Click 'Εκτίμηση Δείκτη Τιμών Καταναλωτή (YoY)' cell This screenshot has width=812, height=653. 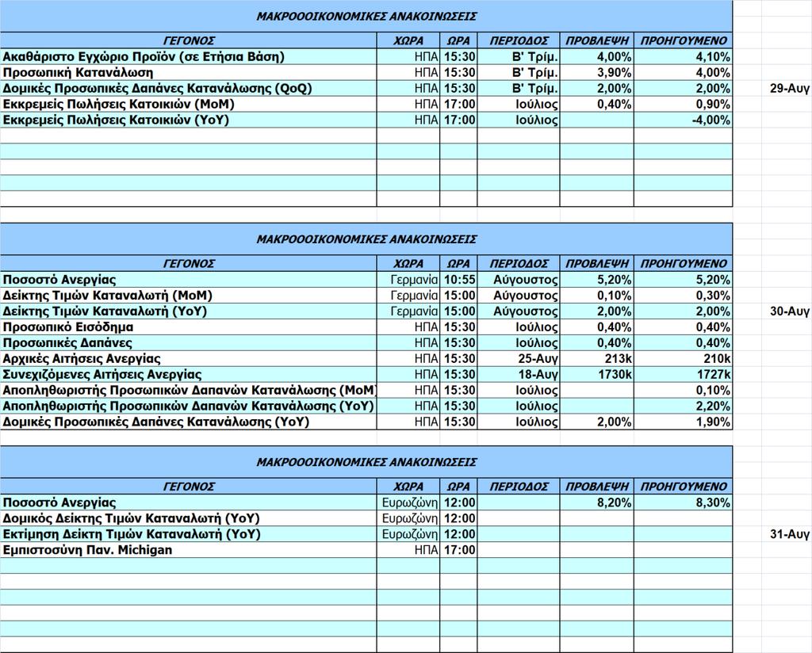point(189,534)
